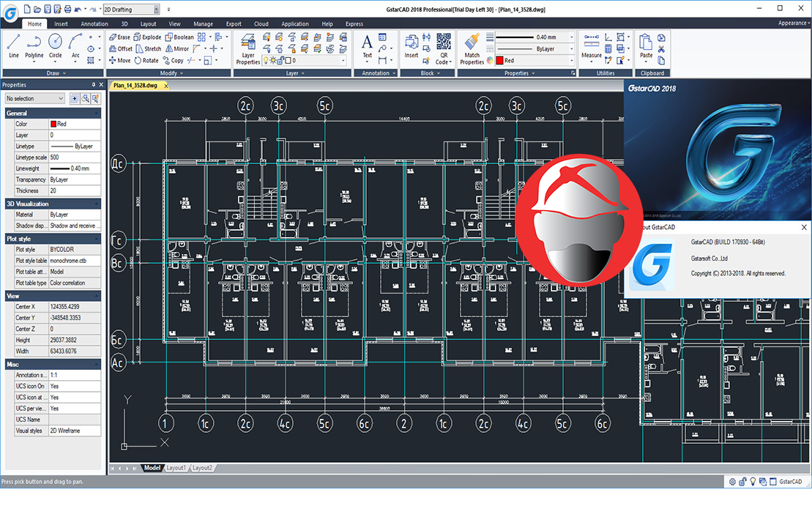Screen dimensions: 812x517
Task: Click the Offset tool
Action: pos(120,48)
